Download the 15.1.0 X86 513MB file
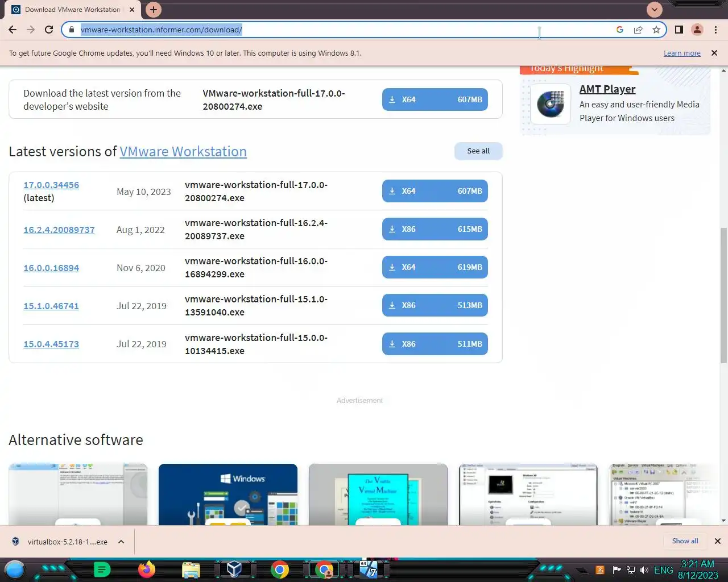This screenshot has width=728, height=582. point(435,305)
